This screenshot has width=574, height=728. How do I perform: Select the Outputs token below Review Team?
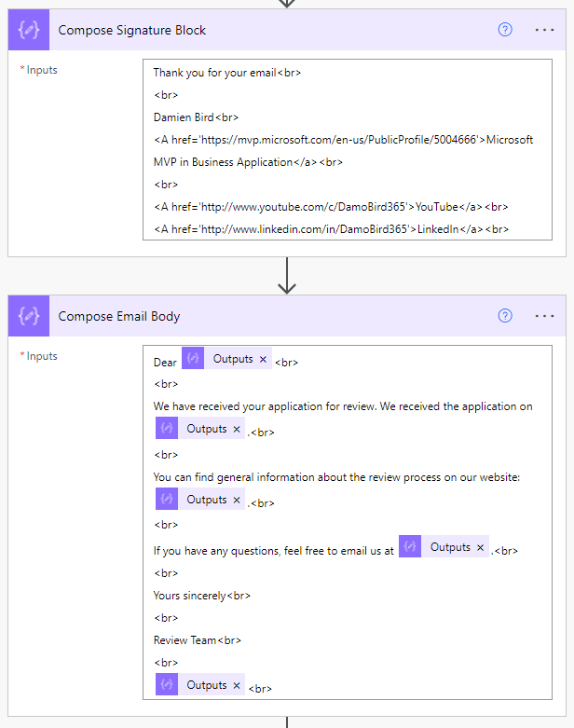pos(200,685)
